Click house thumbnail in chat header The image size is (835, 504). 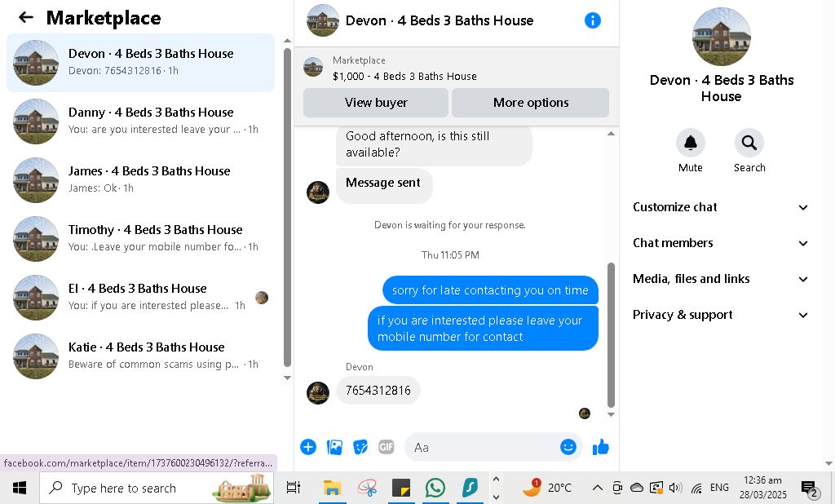pos(323,20)
